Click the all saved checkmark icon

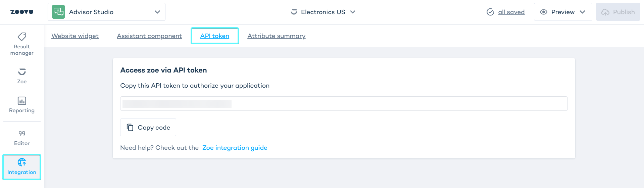pyautogui.click(x=490, y=12)
